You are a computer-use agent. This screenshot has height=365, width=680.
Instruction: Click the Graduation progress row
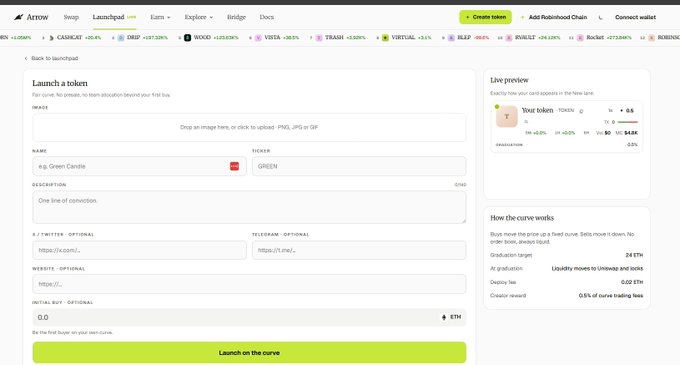tap(566, 145)
